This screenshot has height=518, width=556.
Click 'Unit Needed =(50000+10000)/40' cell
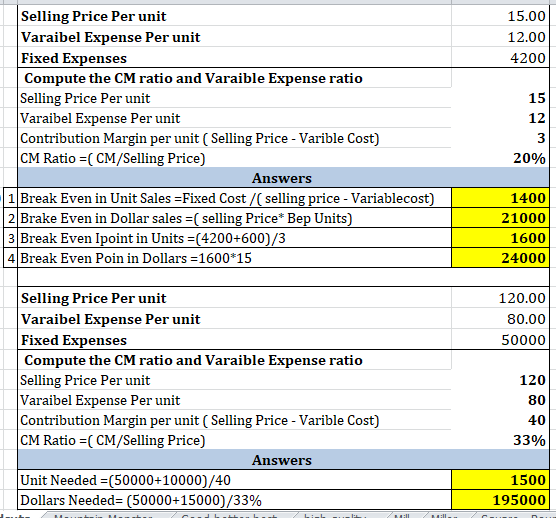pyautogui.click(x=234, y=480)
